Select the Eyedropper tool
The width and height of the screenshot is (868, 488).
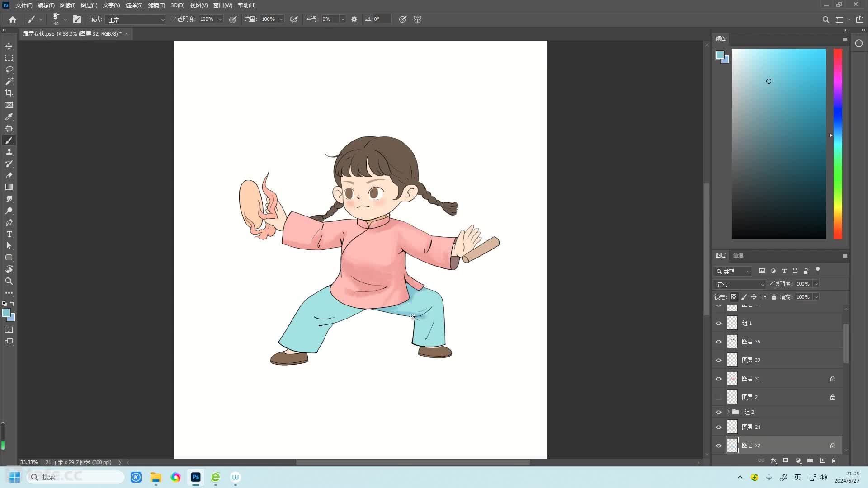(9, 117)
